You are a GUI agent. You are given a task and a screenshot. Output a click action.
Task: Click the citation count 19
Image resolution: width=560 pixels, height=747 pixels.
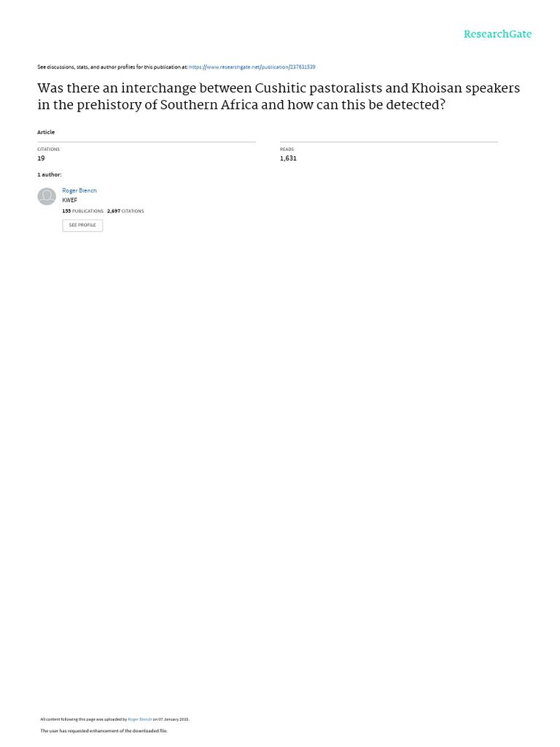pos(41,158)
